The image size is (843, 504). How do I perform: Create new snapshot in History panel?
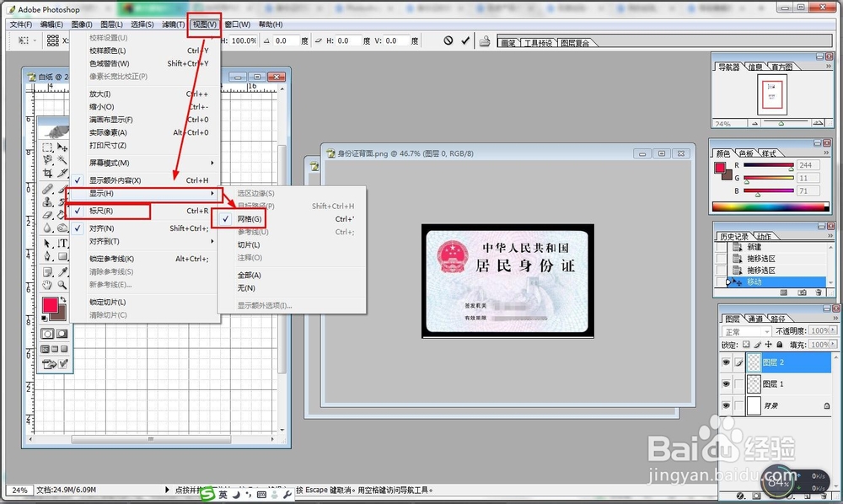[802, 292]
